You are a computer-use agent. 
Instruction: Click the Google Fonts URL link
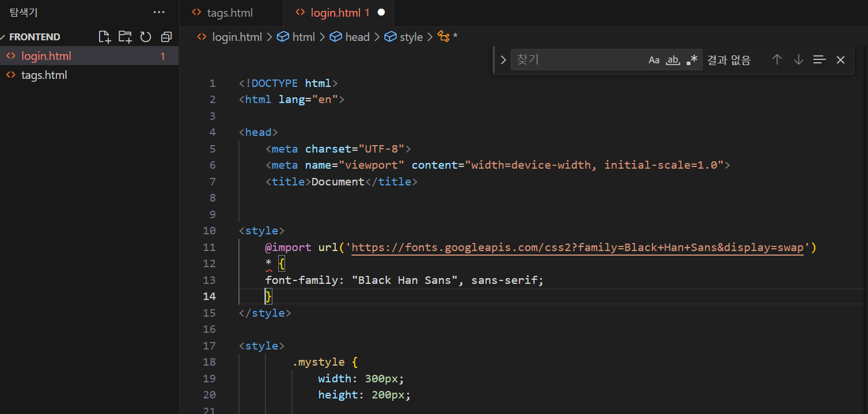577,248
